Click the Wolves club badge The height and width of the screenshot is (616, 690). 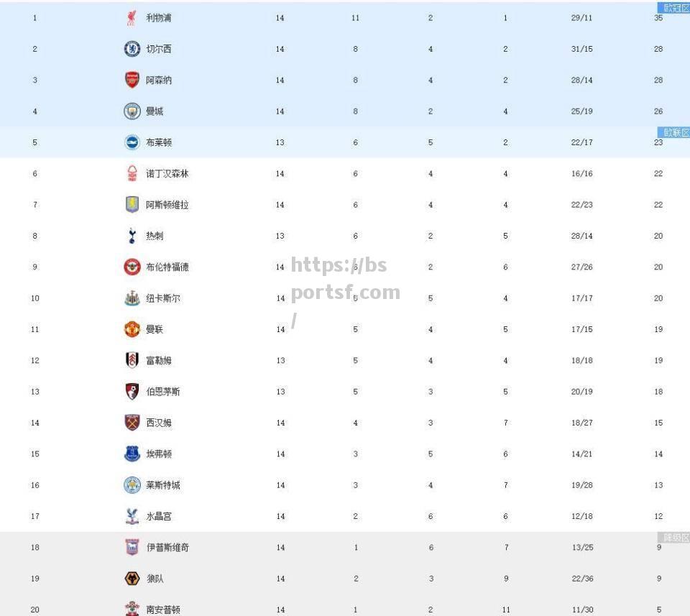point(132,579)
